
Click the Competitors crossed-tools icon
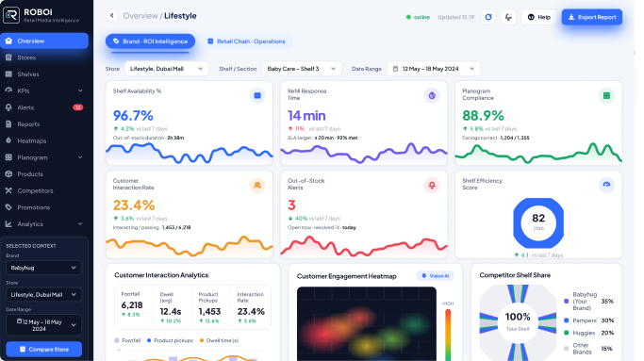pyautogui.click(x=8, y=190)
